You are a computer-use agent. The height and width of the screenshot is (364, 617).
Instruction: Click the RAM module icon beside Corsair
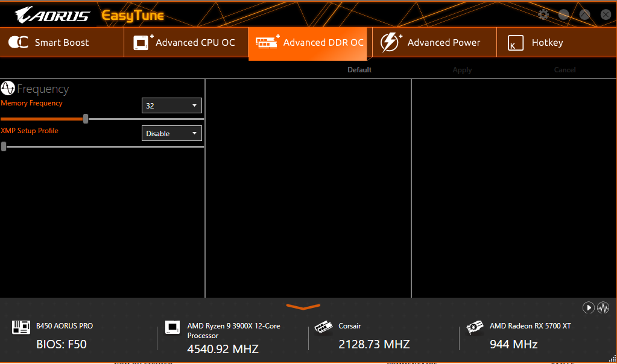tap(324, 327)
